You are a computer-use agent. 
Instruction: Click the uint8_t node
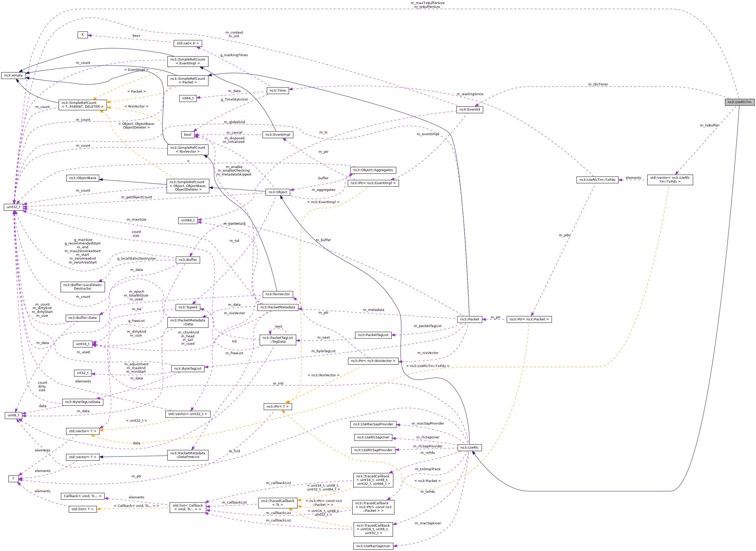click(13, 415)
